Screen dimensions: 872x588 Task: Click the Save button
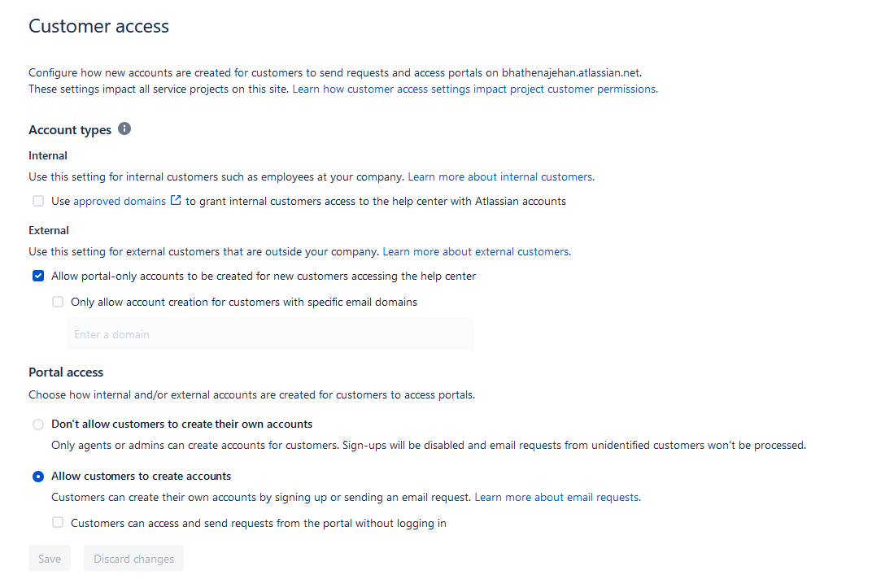click(x=49, y=558)
